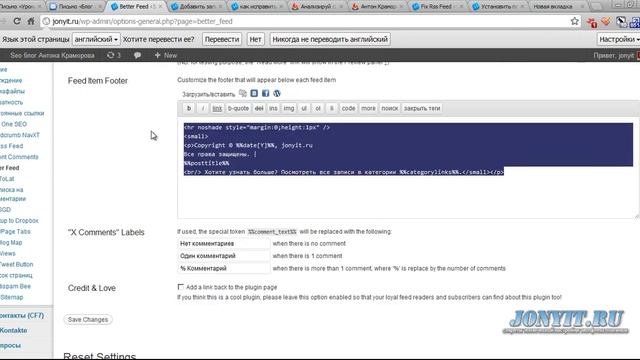The width and height of the screenshot is (640, 360).
Task: Open the + New admin bar menu
Action: click(166, 55)
